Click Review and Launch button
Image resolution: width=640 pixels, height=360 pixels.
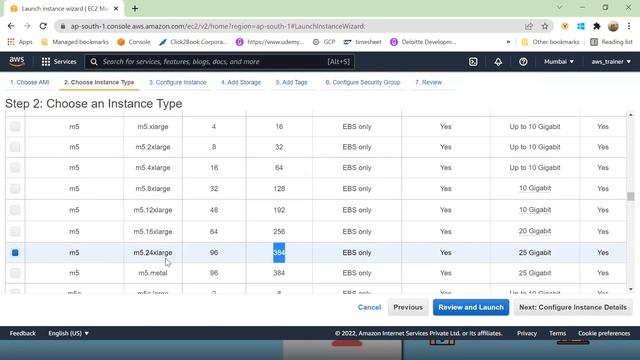(471, 307)
